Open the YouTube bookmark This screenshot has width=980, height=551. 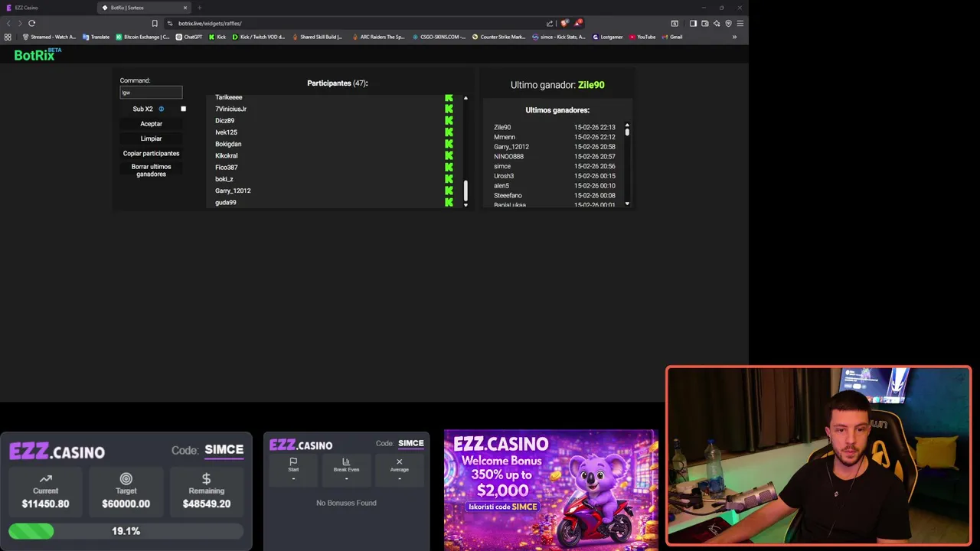[x=642, y=37]
